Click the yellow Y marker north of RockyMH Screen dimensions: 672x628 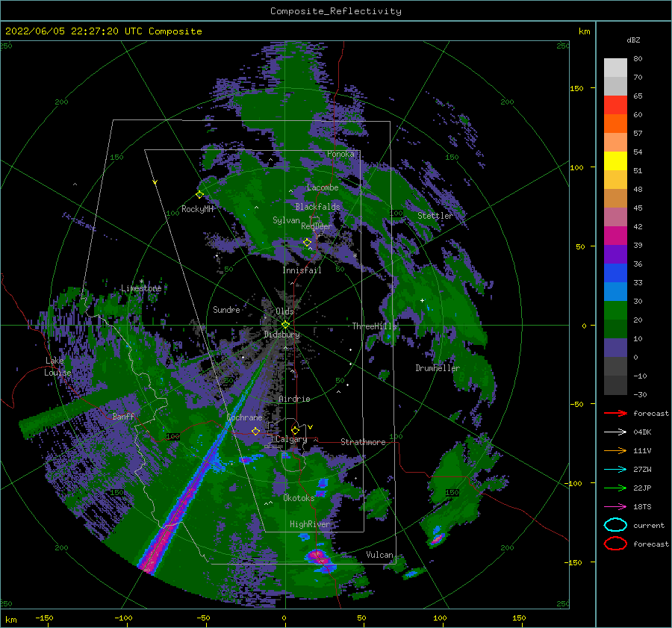(155, 182)
